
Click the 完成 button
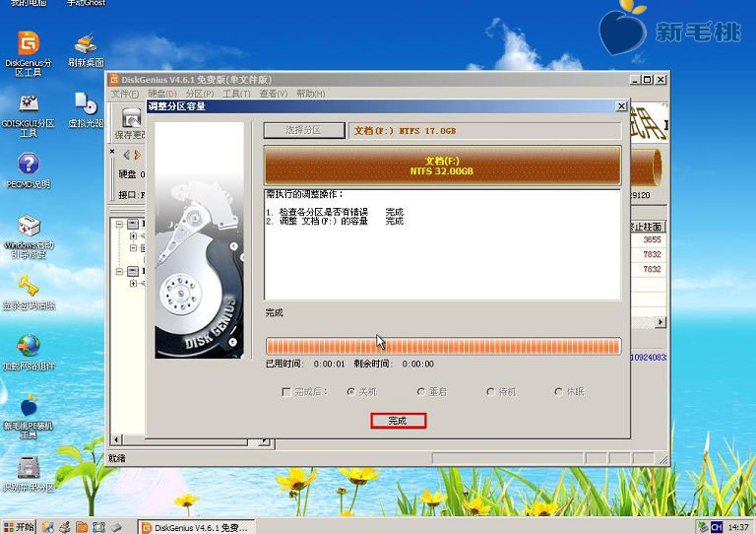click(x=399, y=421)
